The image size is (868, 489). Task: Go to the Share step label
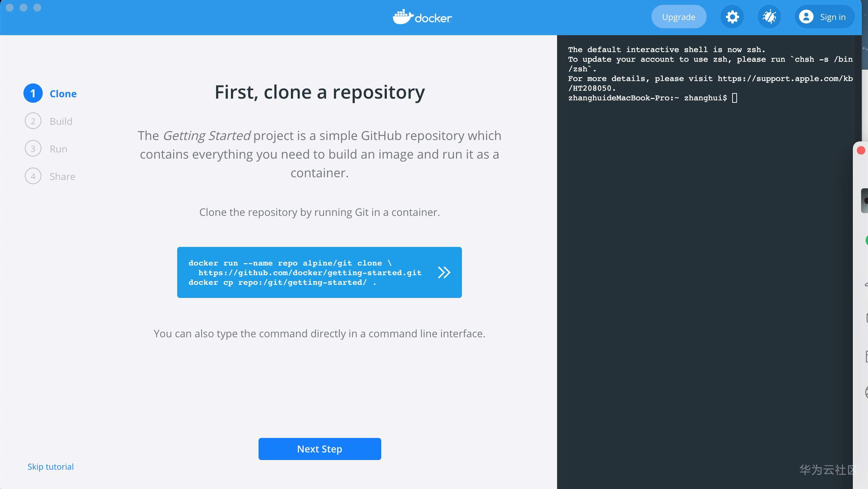click(x=62, y=177)
